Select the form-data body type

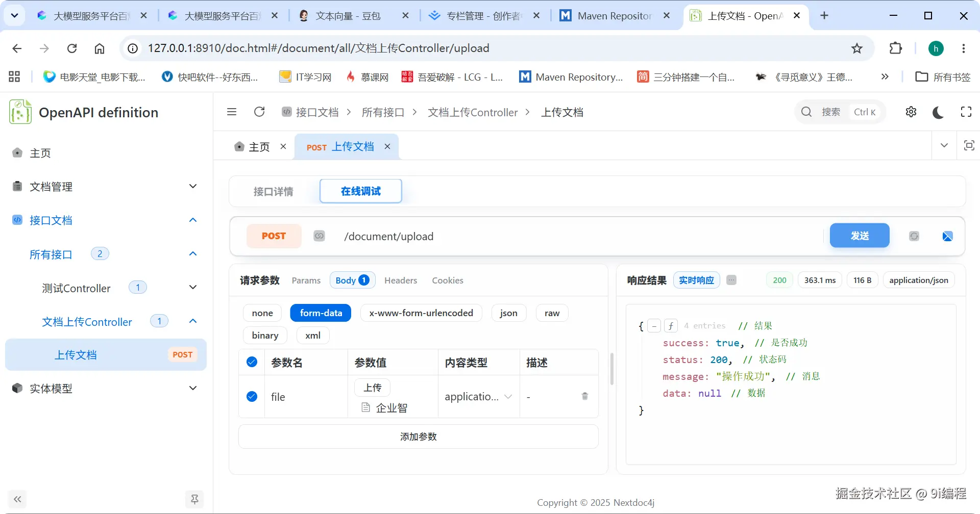tap(321, 313)
